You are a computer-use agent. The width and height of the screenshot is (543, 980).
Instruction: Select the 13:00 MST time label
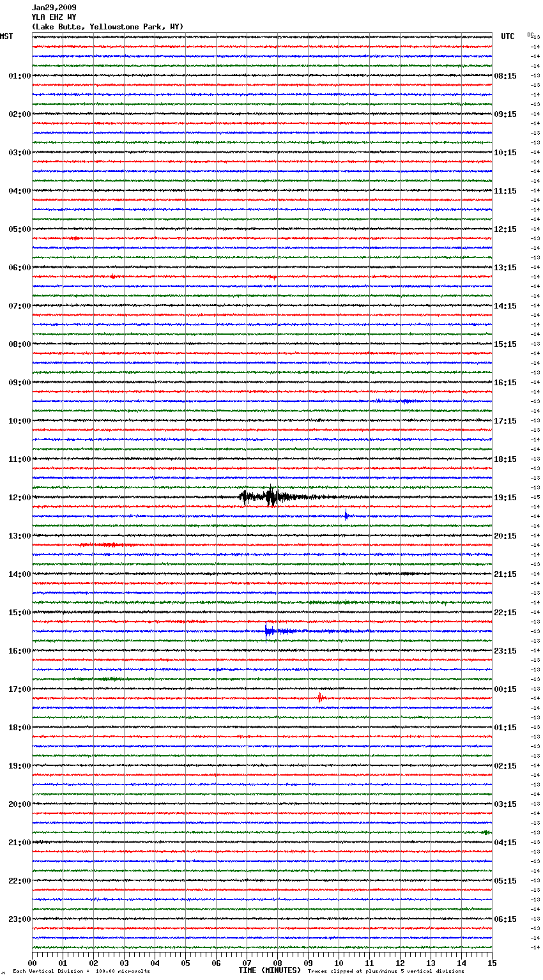pos(19,536)
